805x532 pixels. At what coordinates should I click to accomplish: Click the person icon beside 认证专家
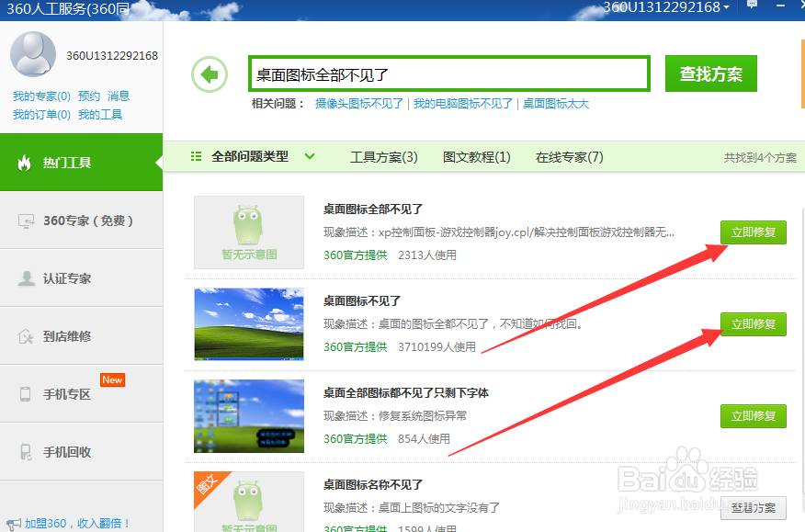26,278
